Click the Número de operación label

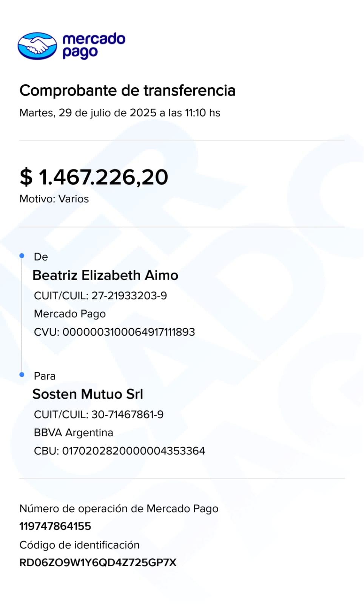(119, 508)
